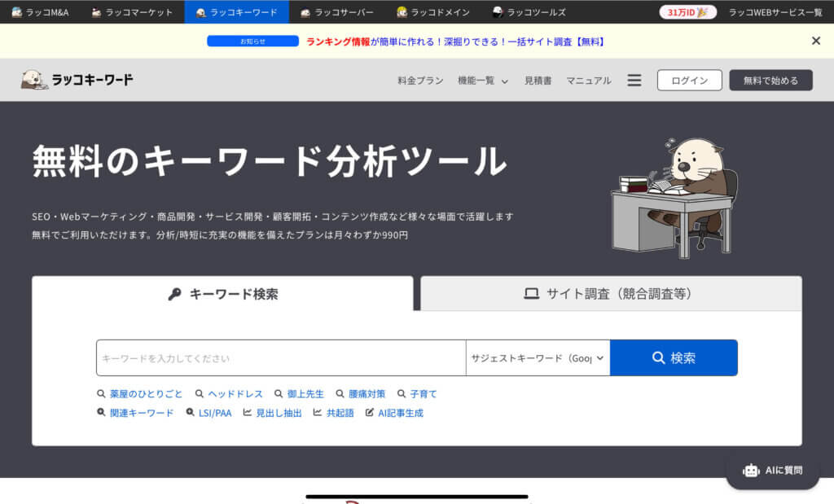Click the key icon on キーワード検索 tab
Image resolution: width=834 pixels, height=504 pixels.
tap(174, 294)
